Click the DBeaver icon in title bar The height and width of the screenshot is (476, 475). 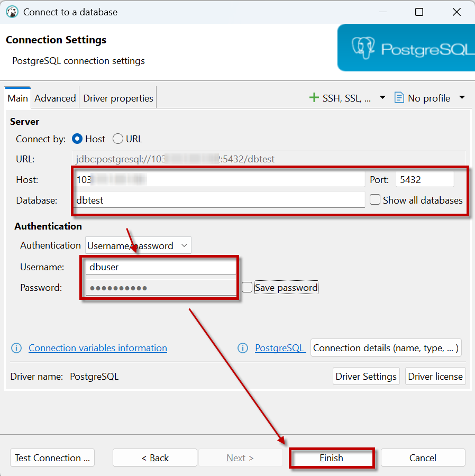click(x=12, y=12)
